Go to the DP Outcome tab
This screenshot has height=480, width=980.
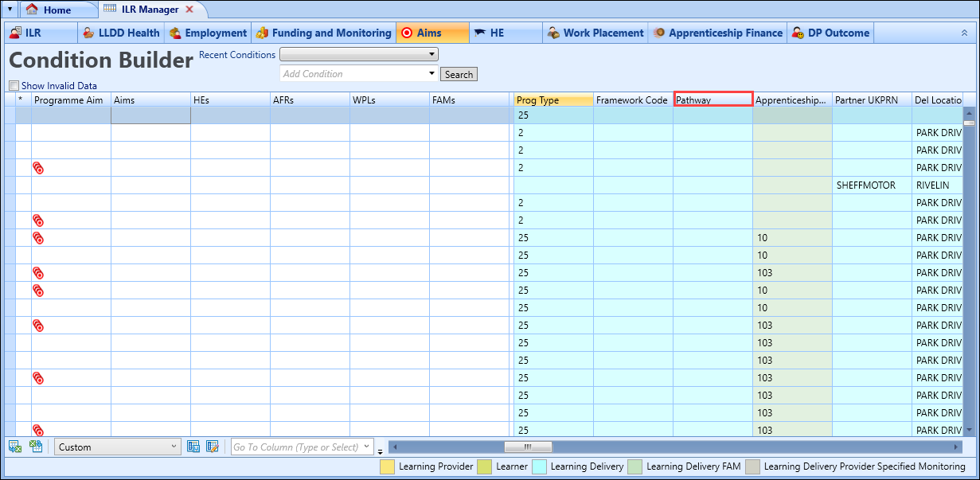tap(830, 33)
